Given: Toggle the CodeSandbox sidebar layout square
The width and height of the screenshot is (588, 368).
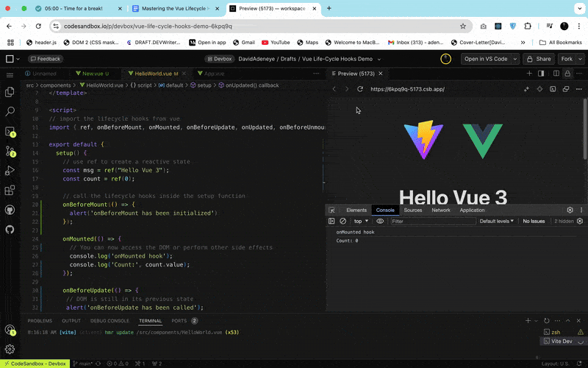Looking at the screenshot, I should pyautogui.click(x=10, y=59).
